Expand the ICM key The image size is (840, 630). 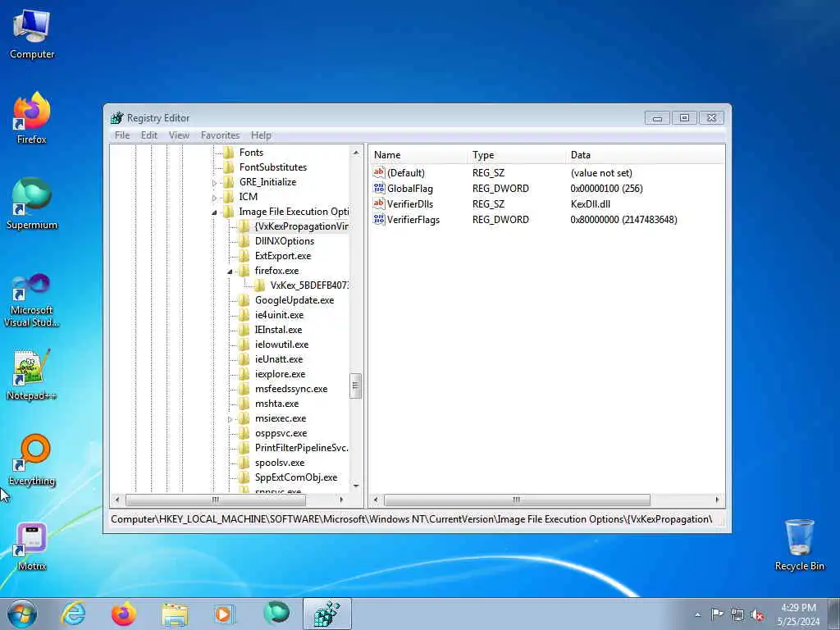click(x=214, y=198)
